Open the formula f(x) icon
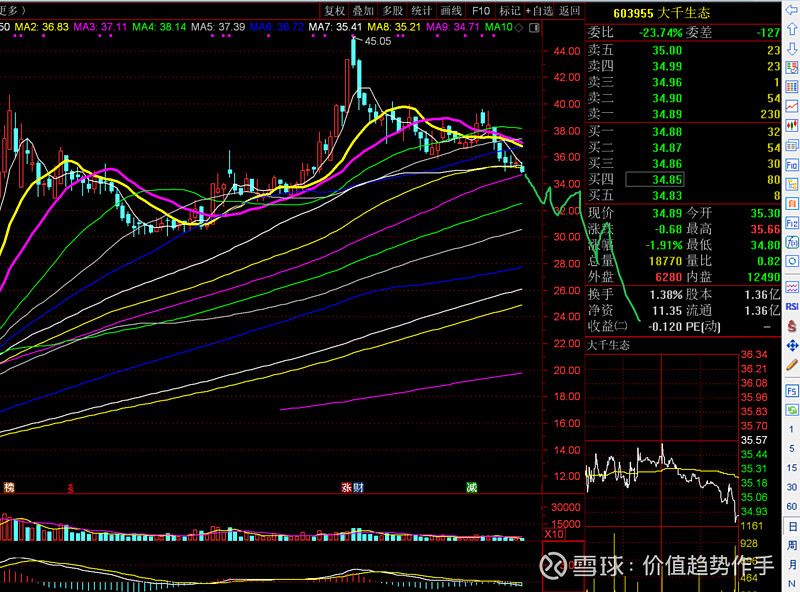 [792, 242]
